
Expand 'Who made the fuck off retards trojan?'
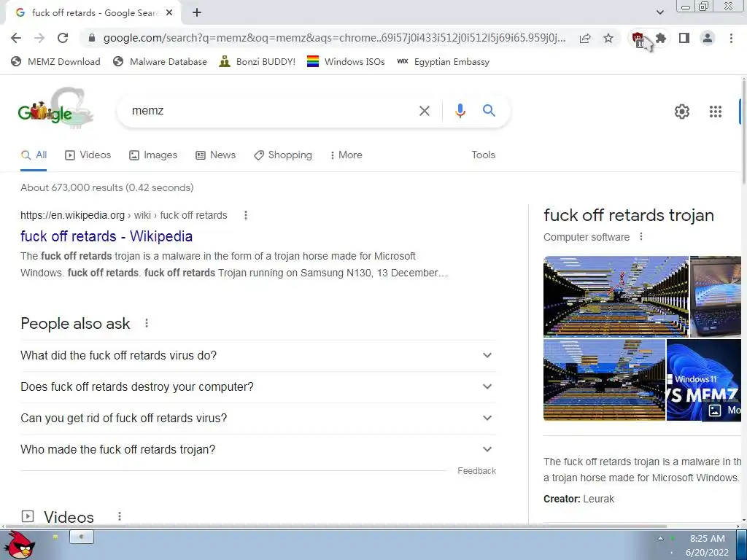point(258,449)
